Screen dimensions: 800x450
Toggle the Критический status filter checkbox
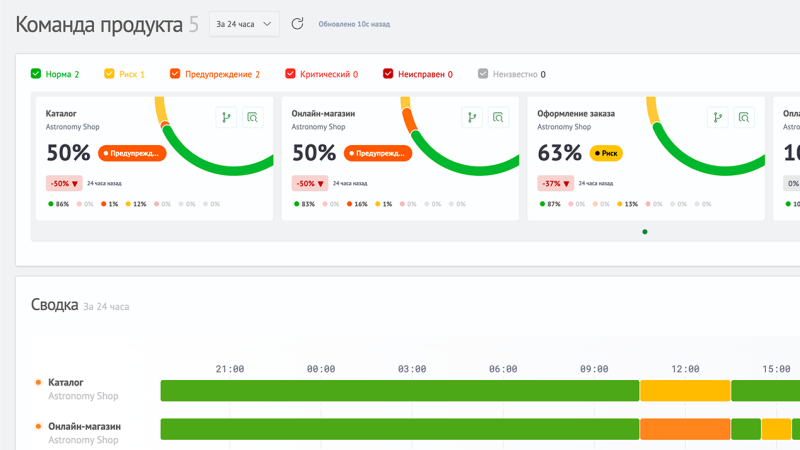click(x=290, y=73)
